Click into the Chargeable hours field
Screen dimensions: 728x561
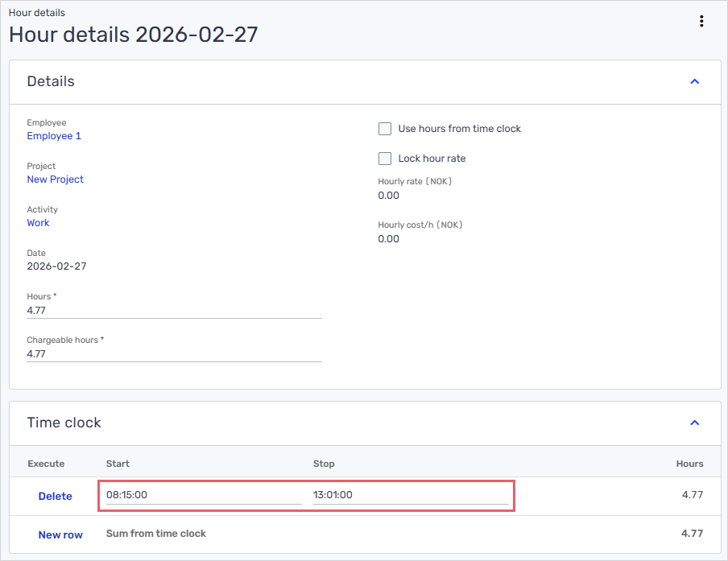[173, 353]
